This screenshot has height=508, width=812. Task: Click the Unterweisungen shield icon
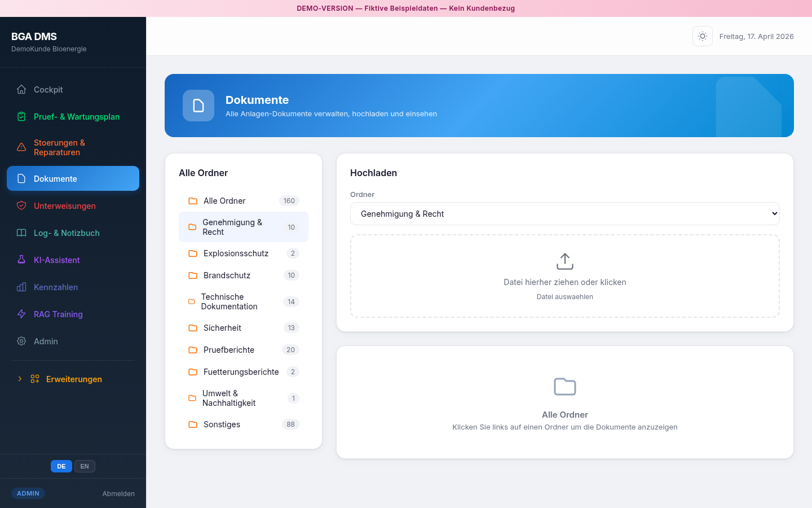[x=21, y=206]
